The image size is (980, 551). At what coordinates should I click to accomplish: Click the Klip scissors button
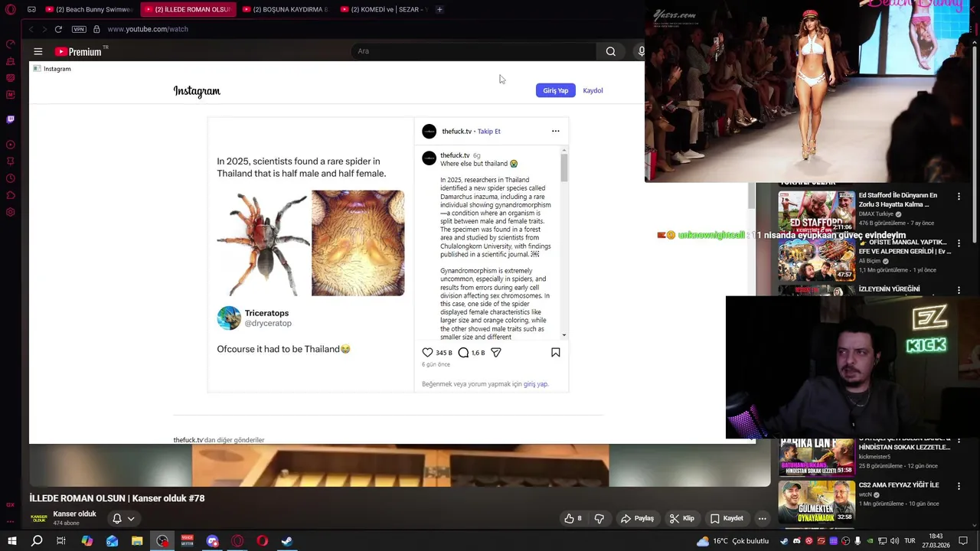pyautogui.click(x=681, y=518)
